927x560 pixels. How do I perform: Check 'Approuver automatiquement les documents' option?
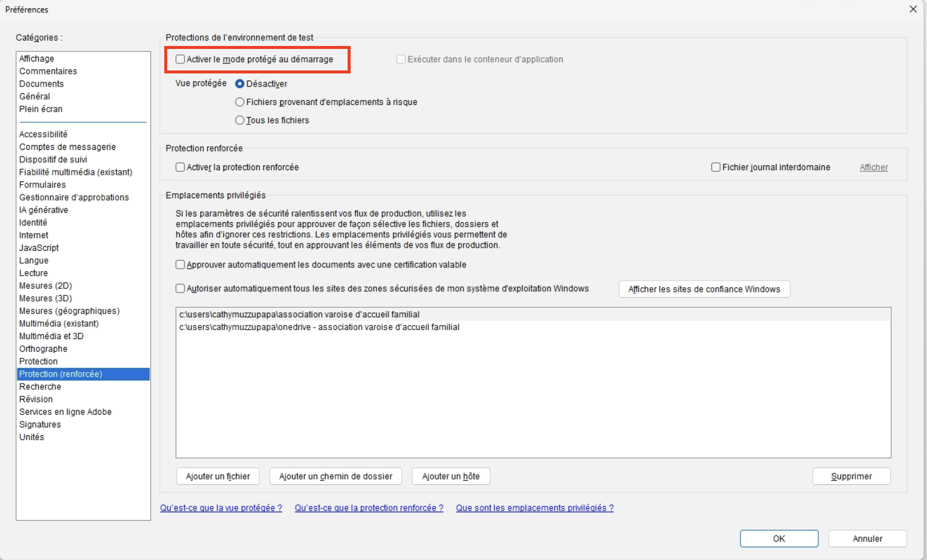tap(180, 264)
